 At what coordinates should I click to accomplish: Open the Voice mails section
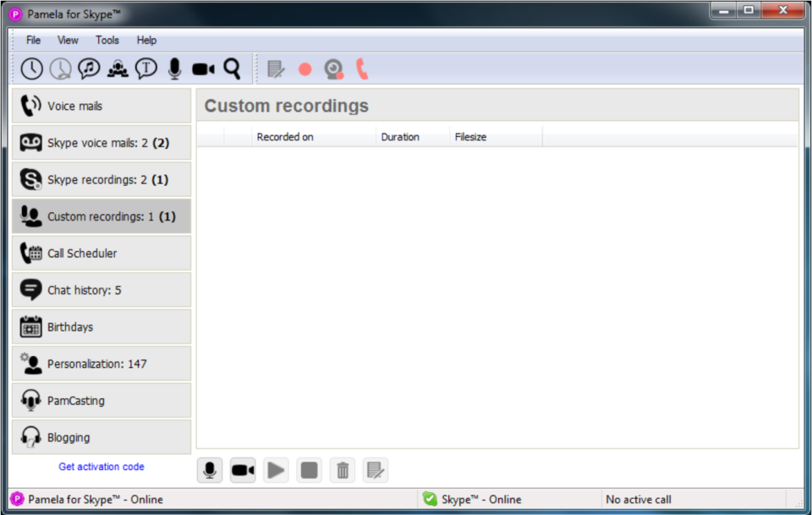[x=101, y=106]
